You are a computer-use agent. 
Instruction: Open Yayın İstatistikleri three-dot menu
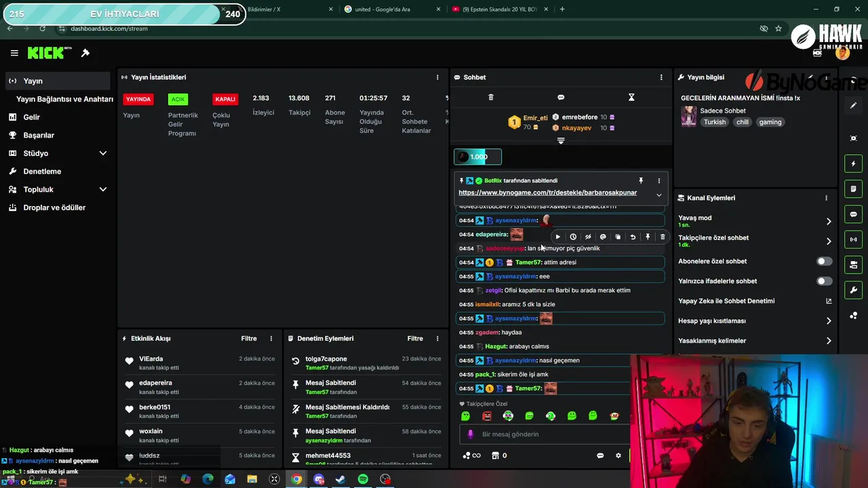coord(437,77)
